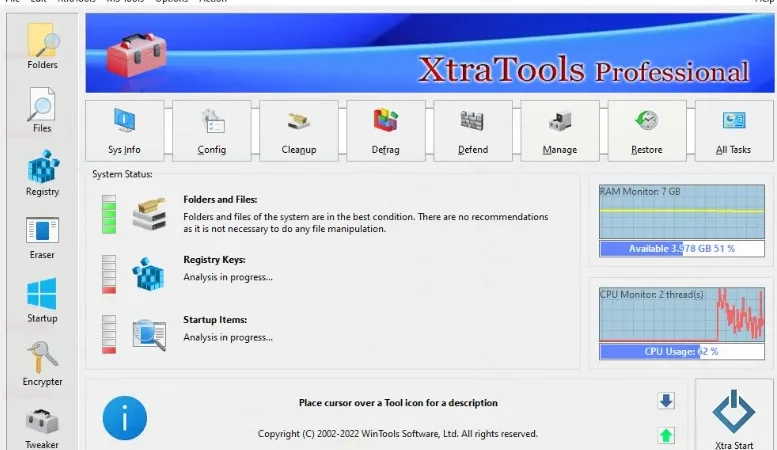Open the Startup manager icon
The image size is (777, 450).
[x=42, y=300]
